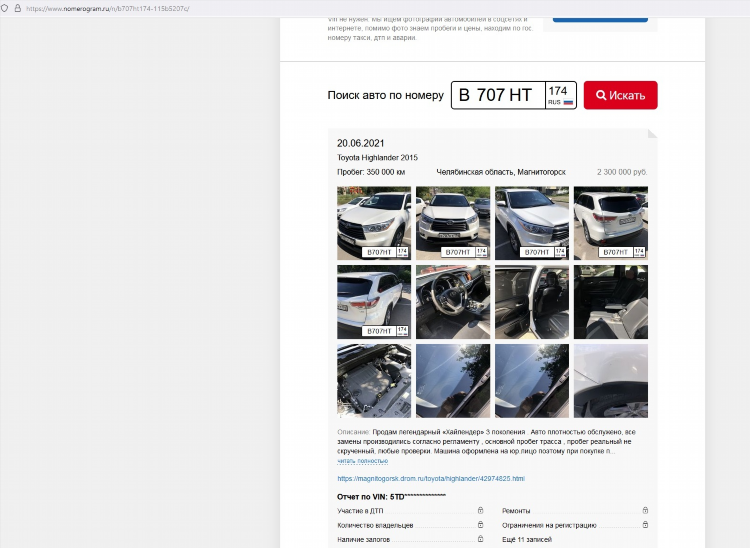Click the nomerogram.ru URL in address bar
Viewport: 750px width, 548px height.
click(108, 9)
